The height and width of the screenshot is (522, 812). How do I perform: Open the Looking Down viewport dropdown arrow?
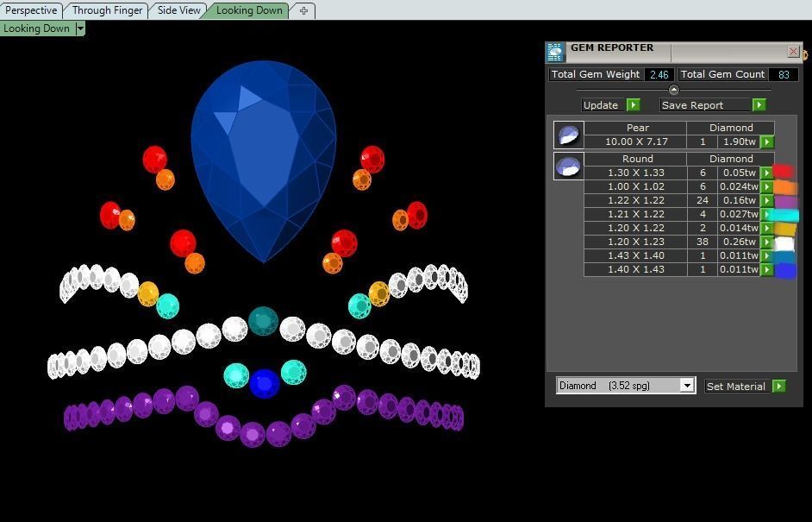[x=80, y=28]
